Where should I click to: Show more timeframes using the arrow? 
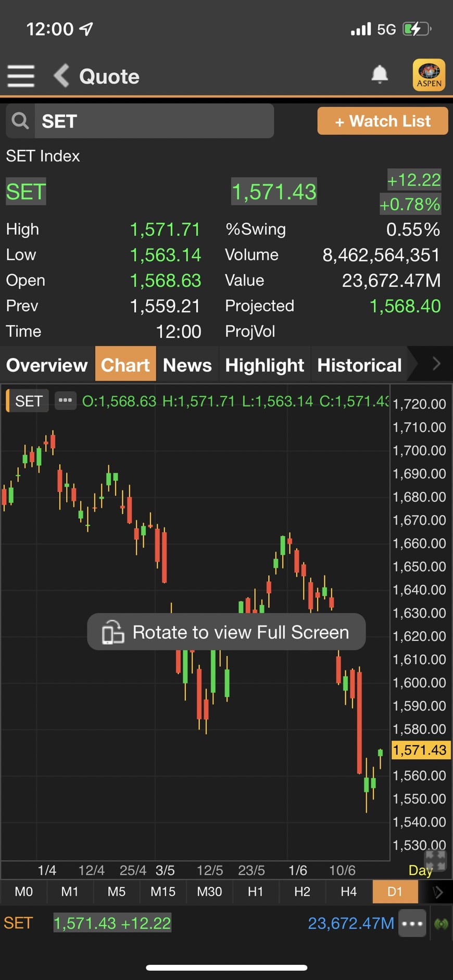[x=437, y=892]
